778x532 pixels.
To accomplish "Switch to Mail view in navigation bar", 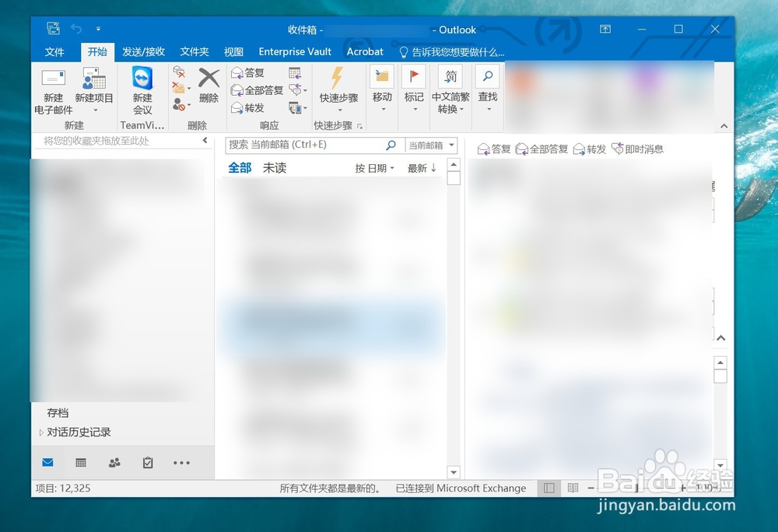I will tap(47, 463).
